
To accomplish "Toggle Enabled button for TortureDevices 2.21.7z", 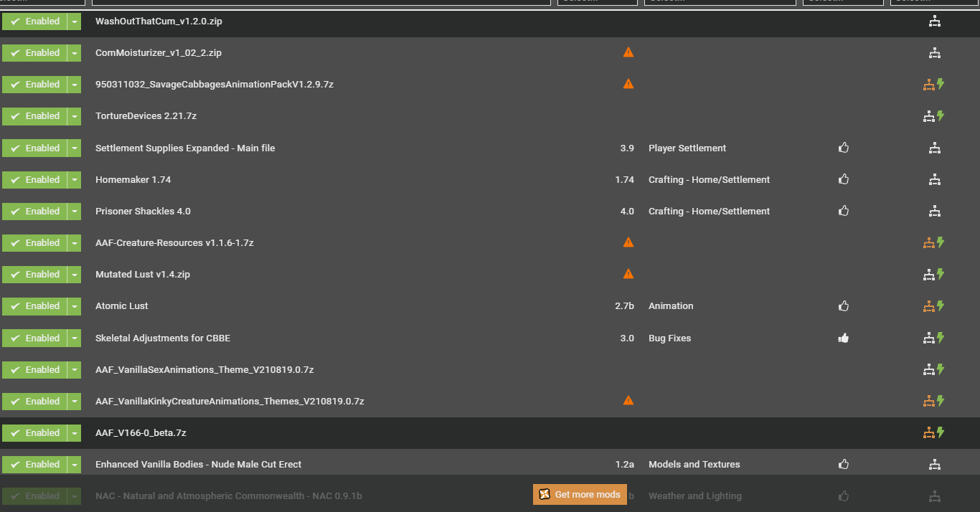I will tap(34, 116).
